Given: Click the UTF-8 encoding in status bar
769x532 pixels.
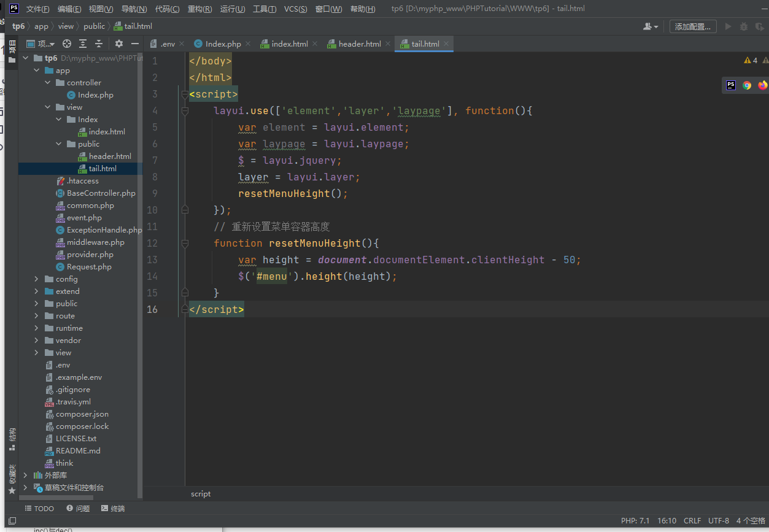Looking at the screenshot, I should pyautogui.click(x=719, y=521).
